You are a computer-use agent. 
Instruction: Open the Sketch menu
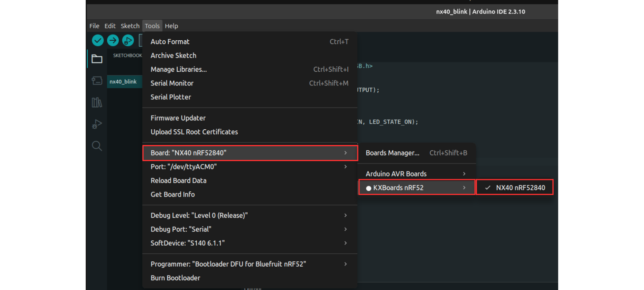[130, 26]
